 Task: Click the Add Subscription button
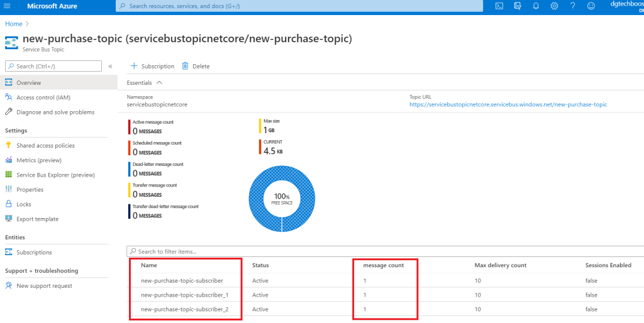[x=152, y=66]
